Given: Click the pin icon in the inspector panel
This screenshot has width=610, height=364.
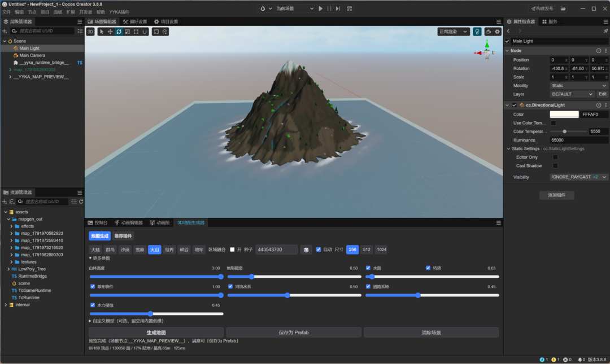Looking at the screenshot, I should [605, 30].
